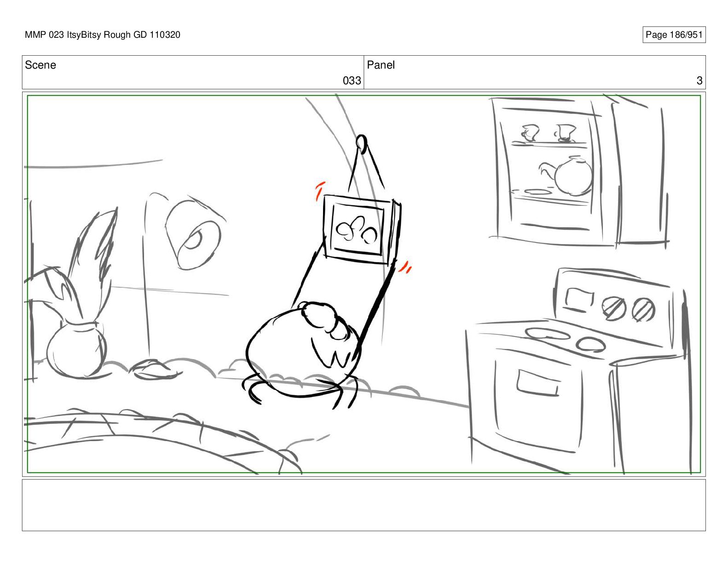Click the 'Panel' header label
The image size is (728, 564).
tap(381, 65)
